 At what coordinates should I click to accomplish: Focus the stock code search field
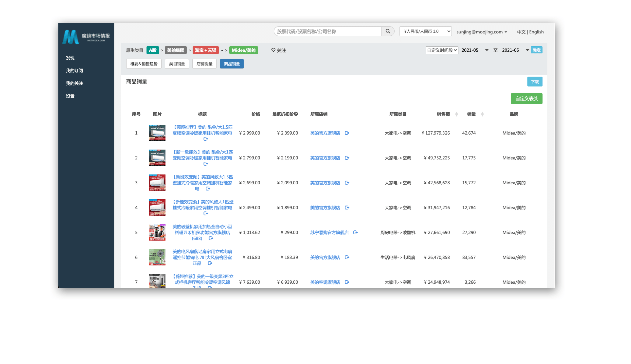click(328, 31)
